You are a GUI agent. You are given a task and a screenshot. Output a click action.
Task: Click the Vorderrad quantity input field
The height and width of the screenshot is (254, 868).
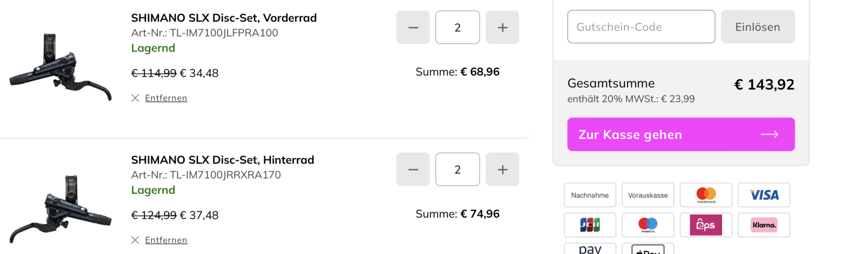pyautogui.click(x=457, y=27)
